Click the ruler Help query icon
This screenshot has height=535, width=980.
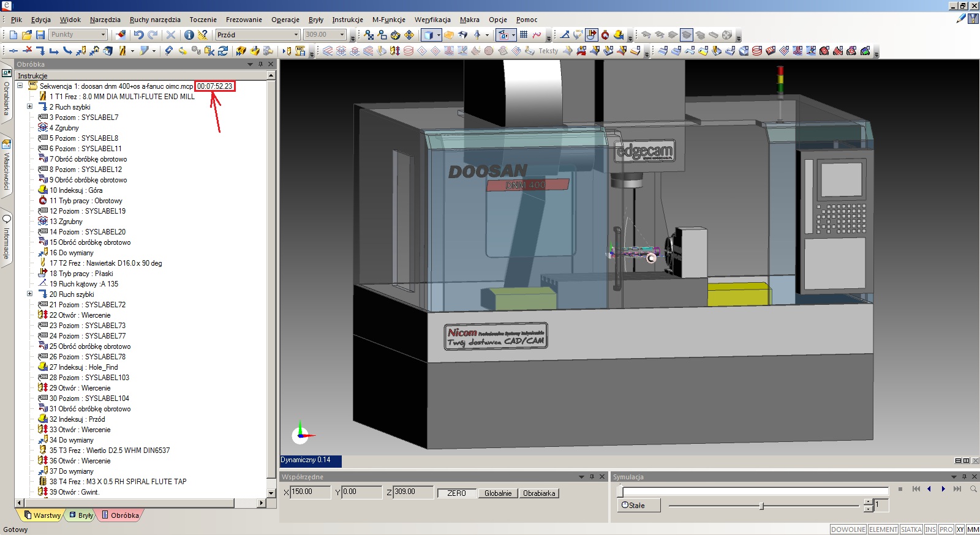[x=203, y=35]
